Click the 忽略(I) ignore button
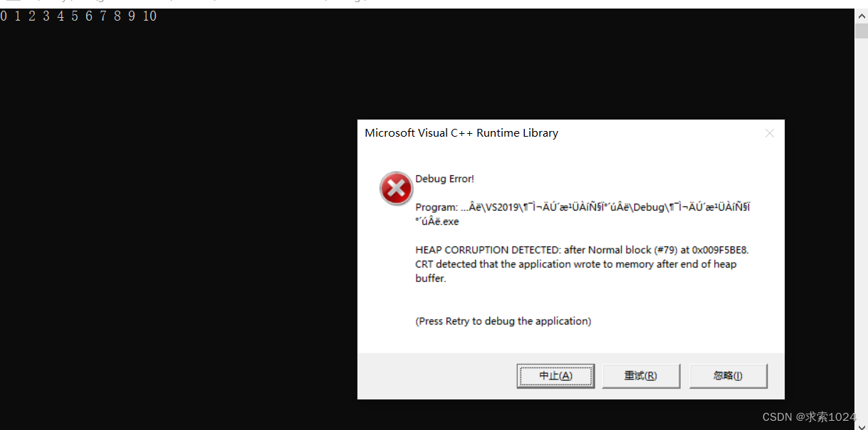The height and width of the screenshot is (430, 868). [x=728, y=376]
